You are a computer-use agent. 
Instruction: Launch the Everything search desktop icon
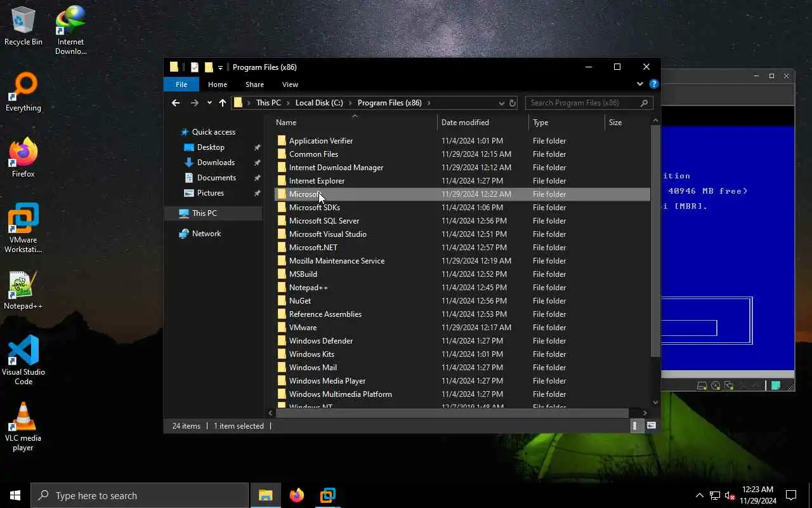coord(23,93)
